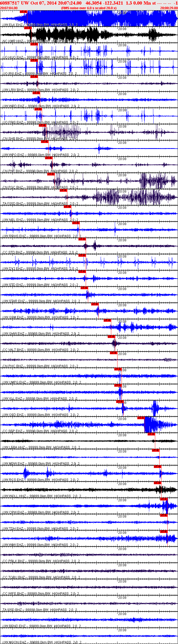The image size is (178, 644).
Task: Select the UO.HUO EHZ station label
Action: [13, 57]
